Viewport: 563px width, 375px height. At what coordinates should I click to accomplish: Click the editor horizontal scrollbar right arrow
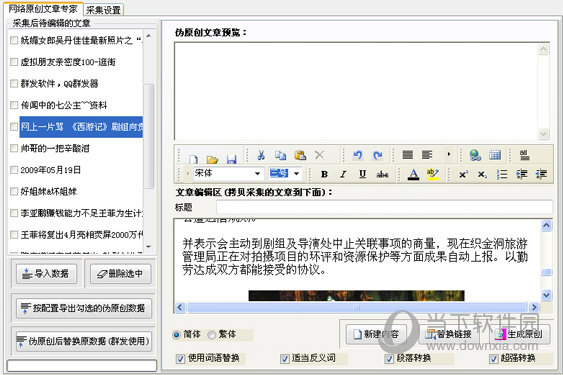[534, 307]
